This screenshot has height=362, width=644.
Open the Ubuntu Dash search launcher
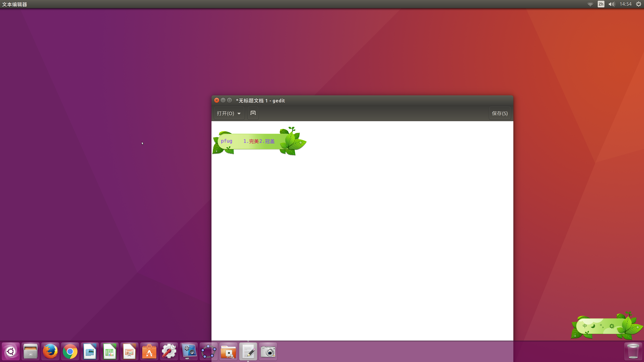coord(11,351)
